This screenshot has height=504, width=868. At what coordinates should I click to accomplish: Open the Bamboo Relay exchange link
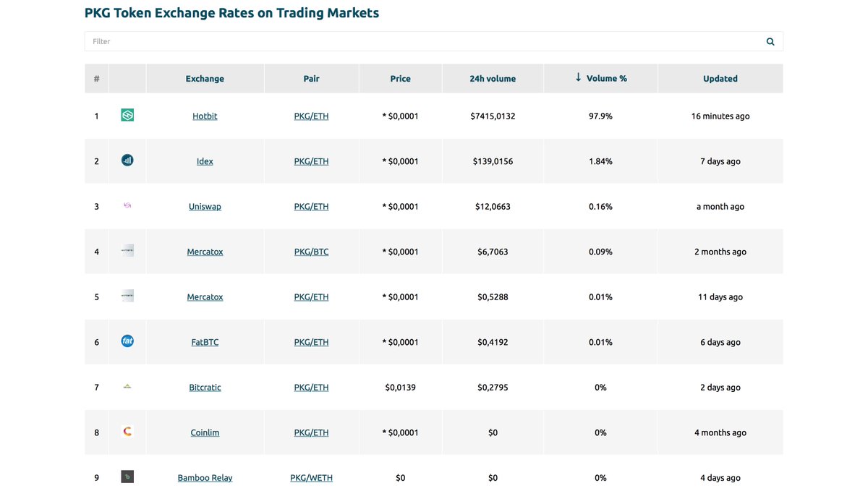click(x=205, y=477)
